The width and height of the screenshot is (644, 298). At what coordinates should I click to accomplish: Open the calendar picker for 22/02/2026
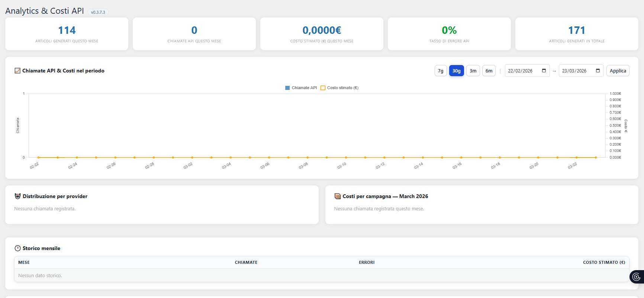pyautogui.click(x=544, y=71)
